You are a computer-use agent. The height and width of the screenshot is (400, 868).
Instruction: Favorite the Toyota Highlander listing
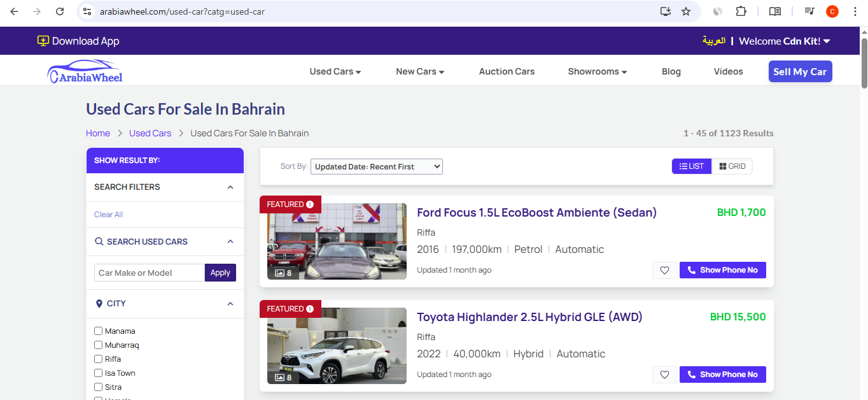(x=664, y=375)
